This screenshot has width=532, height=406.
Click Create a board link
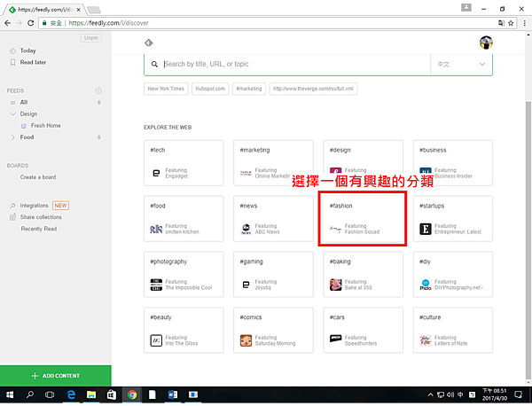pyautogui.click(x=38, y=177)
